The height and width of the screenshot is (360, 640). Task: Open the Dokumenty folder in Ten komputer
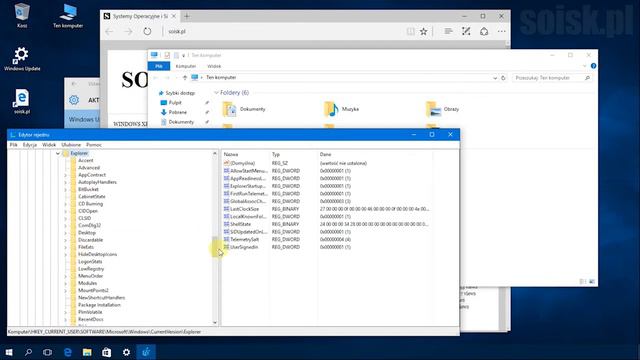(x=244, y=109)
